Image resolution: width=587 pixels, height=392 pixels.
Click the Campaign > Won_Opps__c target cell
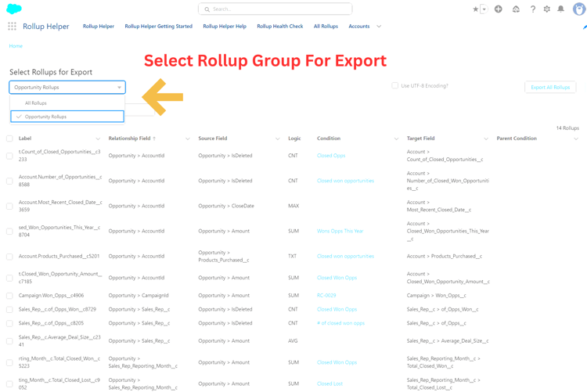click(x=437, y=296)
